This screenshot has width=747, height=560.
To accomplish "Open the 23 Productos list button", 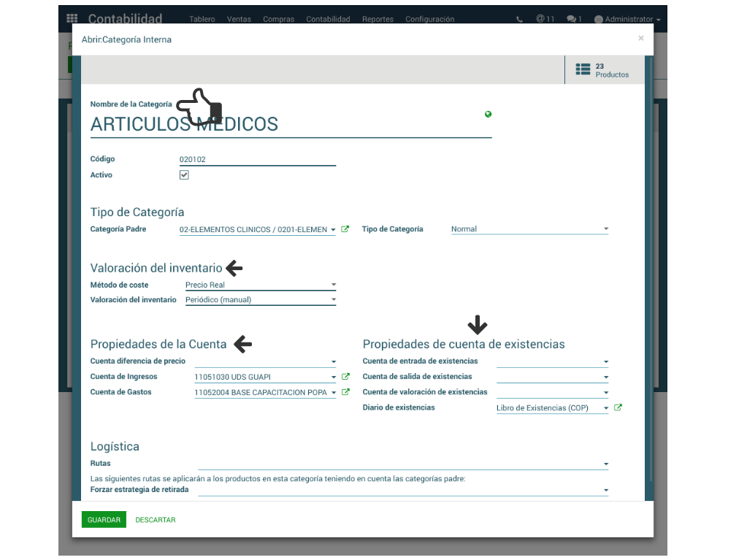I will [603, 70].
